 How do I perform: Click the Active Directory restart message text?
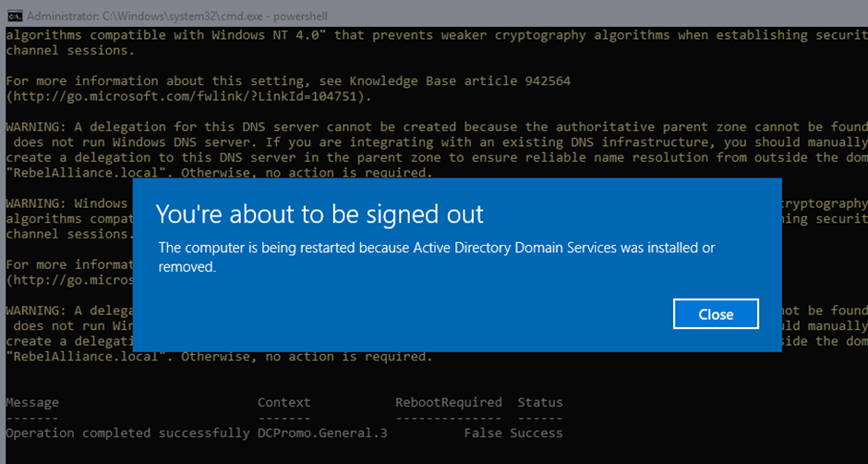437,257
